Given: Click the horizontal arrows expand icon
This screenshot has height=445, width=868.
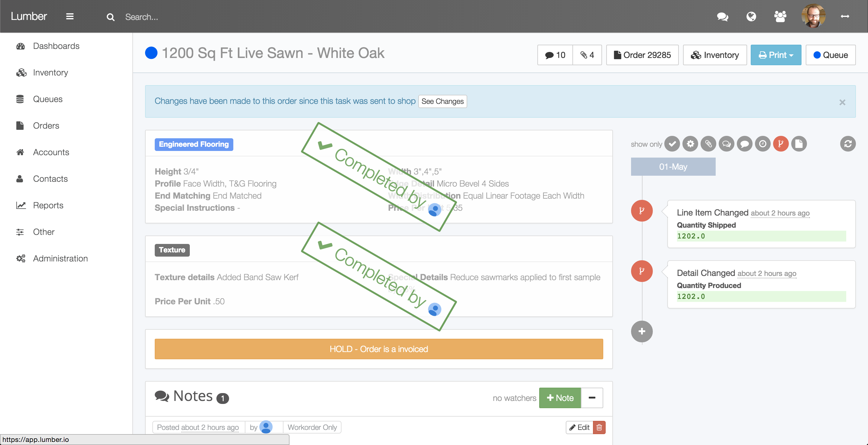Looking at the screenshot, I should pyautogui.click(x=845, y=17).
